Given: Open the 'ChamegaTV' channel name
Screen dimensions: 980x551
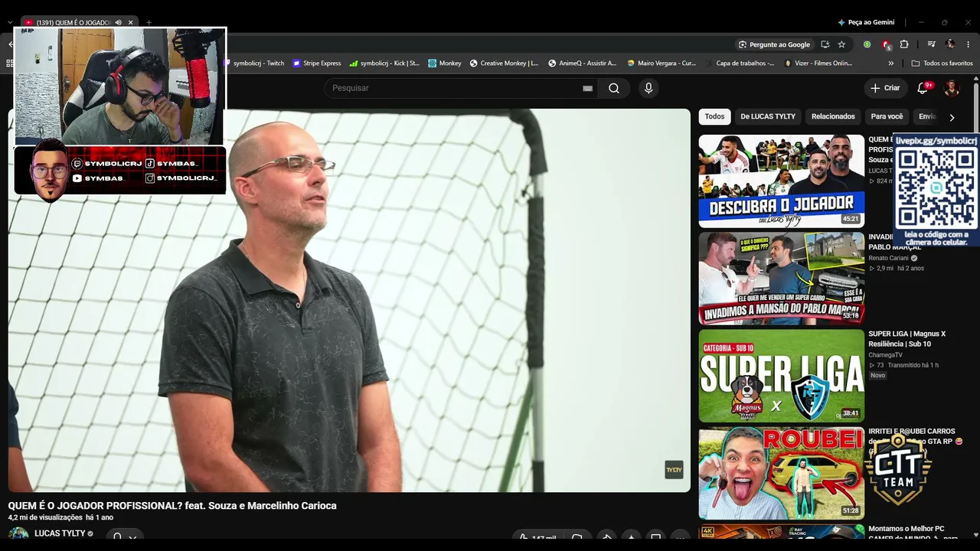Looking at the screenshot, I should [x=885, y=355].
